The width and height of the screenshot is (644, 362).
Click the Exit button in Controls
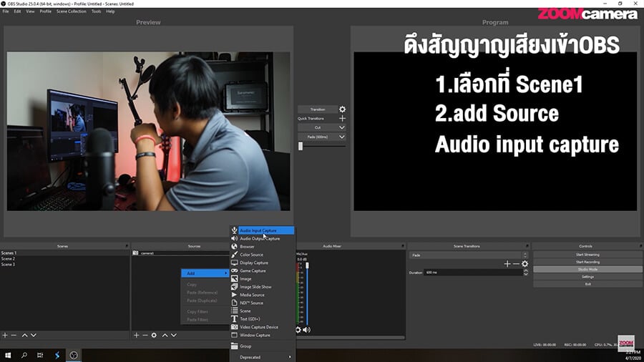pyautogui.click(x=587, y=284)
